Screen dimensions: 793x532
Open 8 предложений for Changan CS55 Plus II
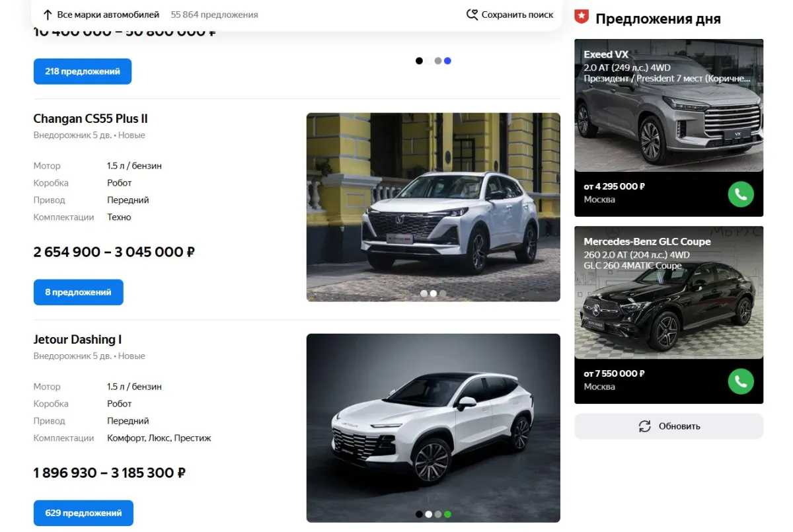78,292
